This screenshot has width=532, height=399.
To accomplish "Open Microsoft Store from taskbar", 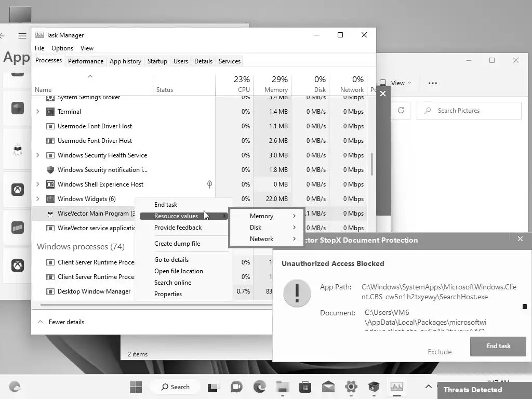I will [x=305, y=387].
